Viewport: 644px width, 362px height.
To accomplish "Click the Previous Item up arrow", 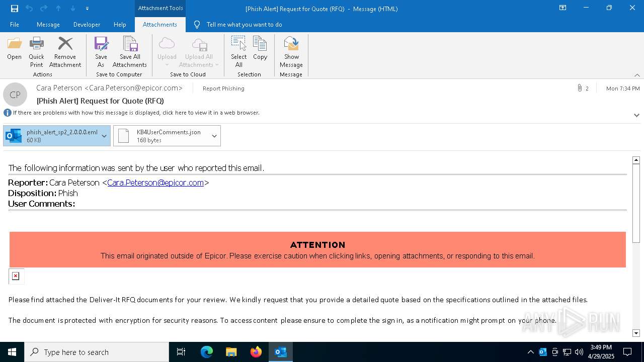I will click(x=58, y=9).
